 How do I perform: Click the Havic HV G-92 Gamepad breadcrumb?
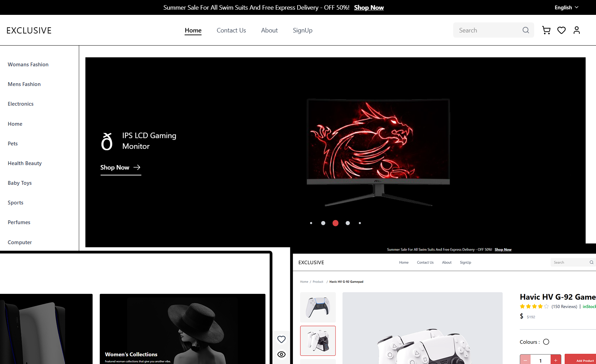[x=346, y=282]
